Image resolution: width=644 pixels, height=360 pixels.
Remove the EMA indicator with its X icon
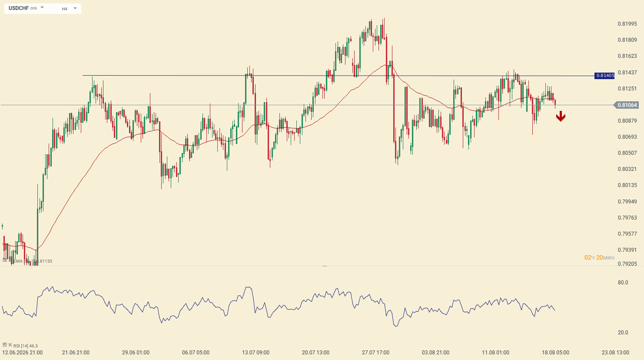tap(10, 260)
